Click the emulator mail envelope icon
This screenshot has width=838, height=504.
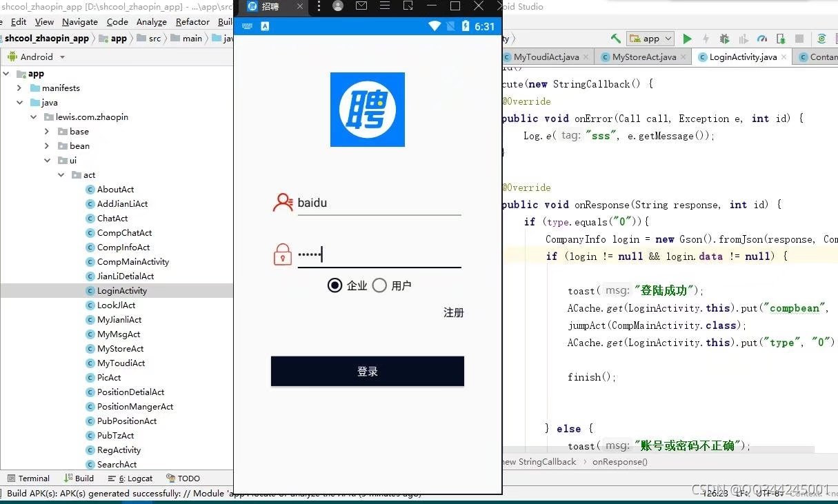point(361,6)
